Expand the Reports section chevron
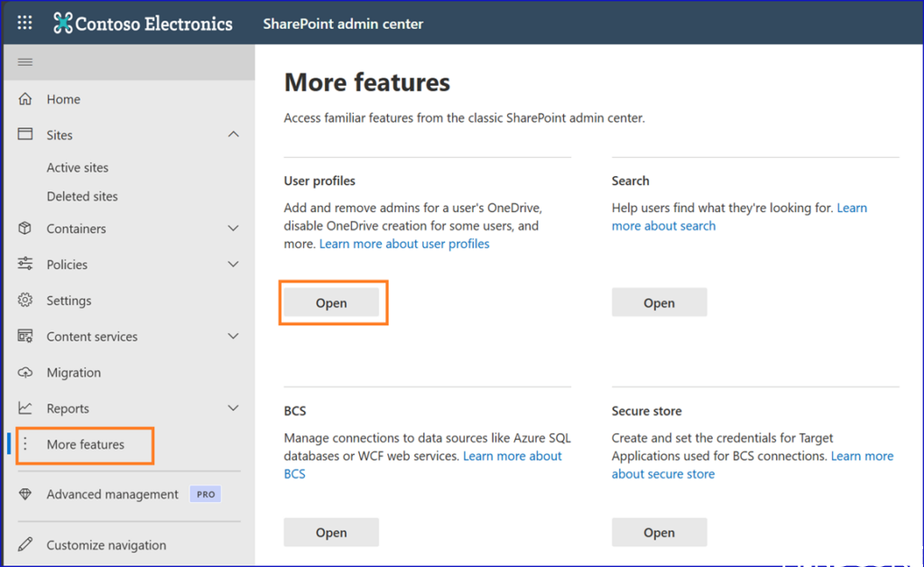 coord(233,409)
